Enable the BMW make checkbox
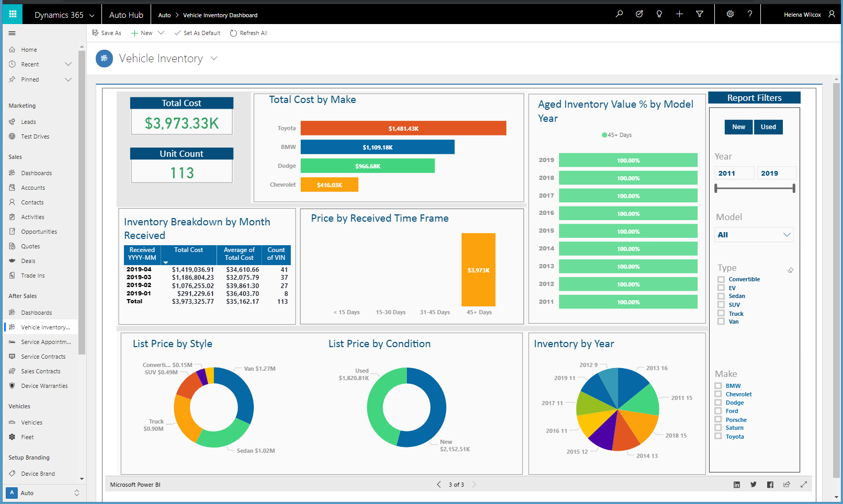Screen dimensions: 843x504 pyautogui.click(x=719, y=386)
